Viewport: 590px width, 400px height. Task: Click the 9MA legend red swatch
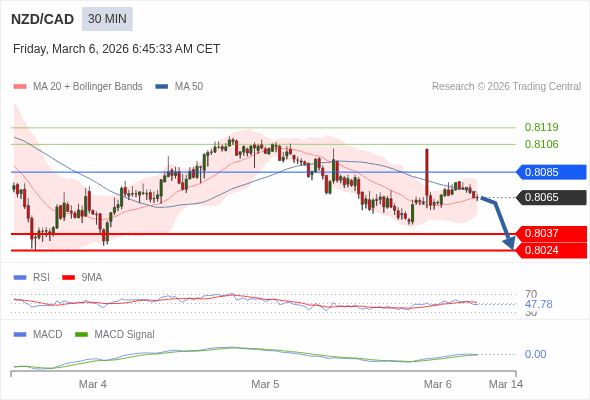click(x=68, y=278)
